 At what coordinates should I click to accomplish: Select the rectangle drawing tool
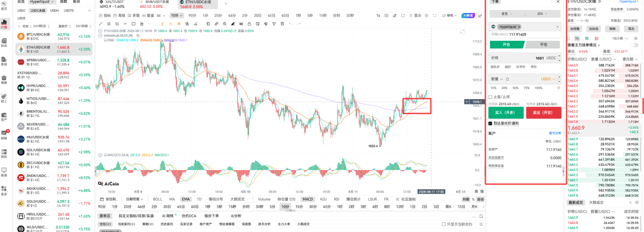pos(133,24)
